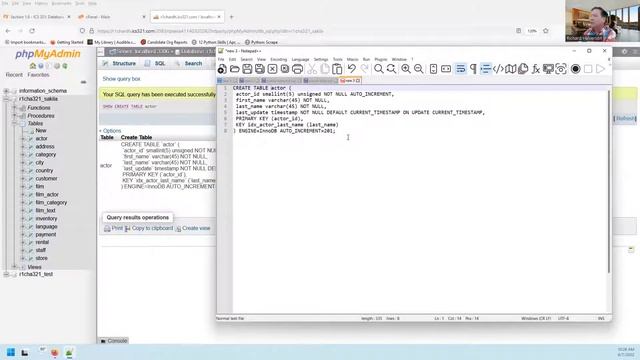Expand information_schema database node
The height and width of the screenshot is (360, 640).
point(6,91)
